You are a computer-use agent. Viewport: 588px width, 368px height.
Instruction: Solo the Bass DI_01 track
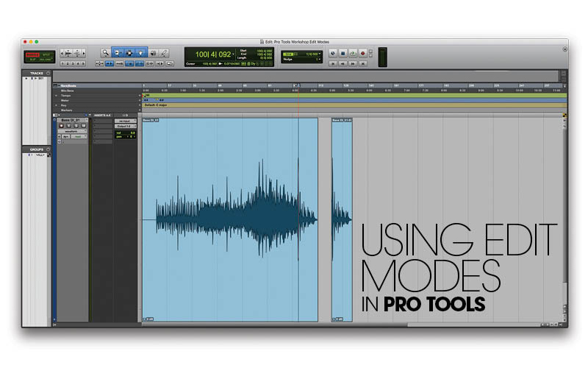coord(76,126)
